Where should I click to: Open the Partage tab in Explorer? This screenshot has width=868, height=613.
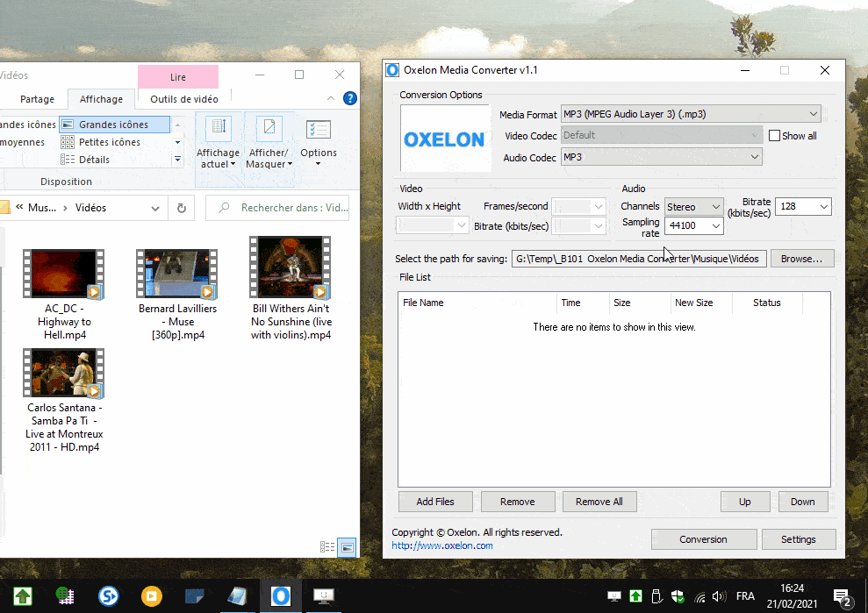point(37,99)
